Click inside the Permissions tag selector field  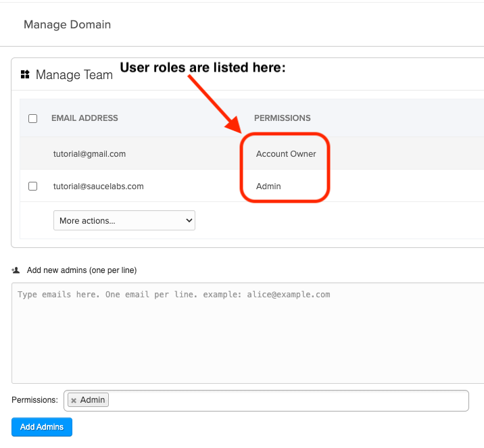pos(284,401)
